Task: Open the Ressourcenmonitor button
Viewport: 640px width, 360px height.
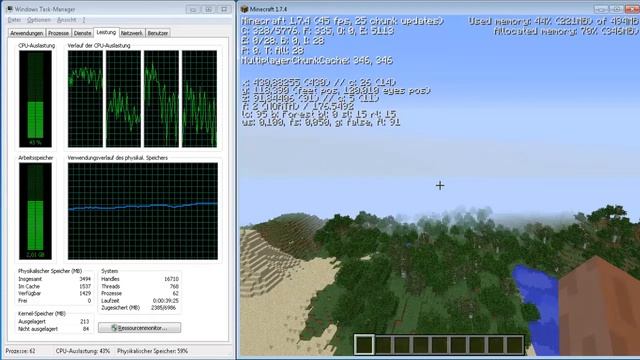Action: (140, 328)
